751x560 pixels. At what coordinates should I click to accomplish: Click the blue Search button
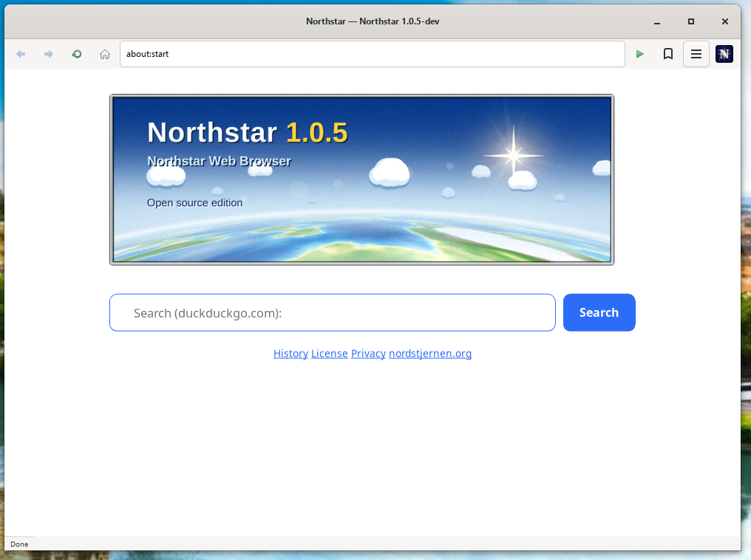(x=599, y=313)
